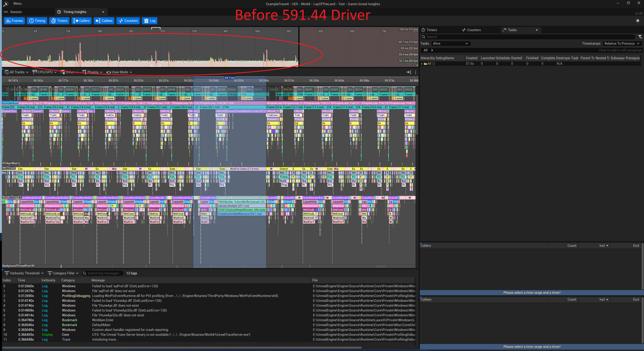This screenshot has height=351, width=644.
Task: Toggle the Counters panel button
Action: tap(128, 20)
